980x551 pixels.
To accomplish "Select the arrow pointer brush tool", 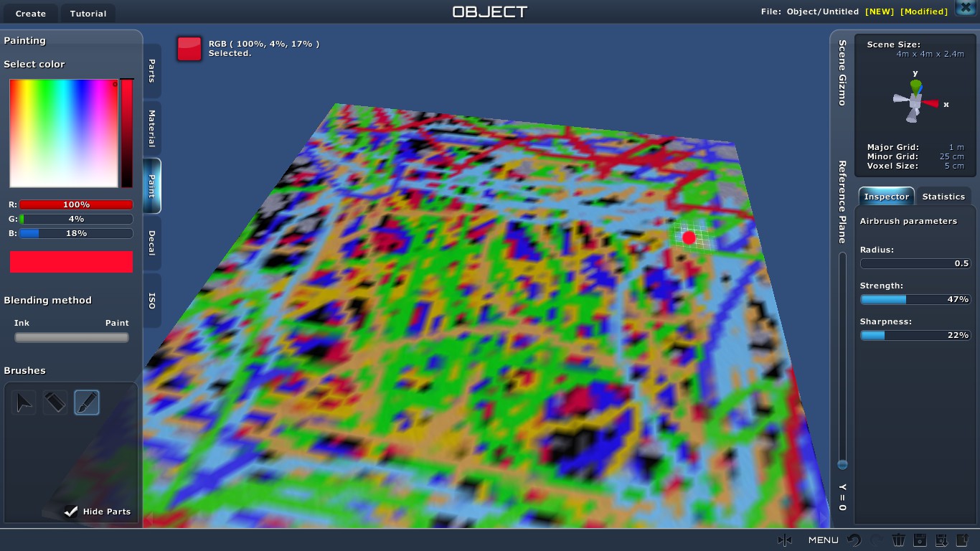I will (24, 403).
